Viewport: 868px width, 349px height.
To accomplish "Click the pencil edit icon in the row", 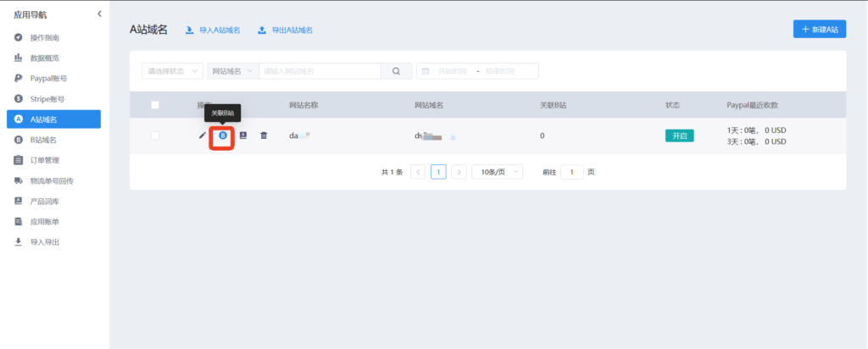I will point(202,136).
